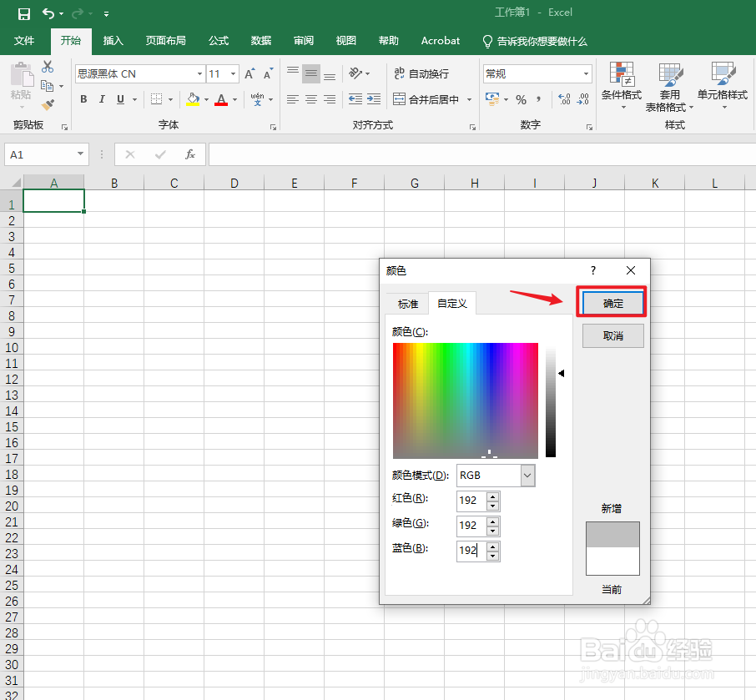This screenshot has width=756, height=700.
Task: Apply percent style
Action: pos(521,100)
